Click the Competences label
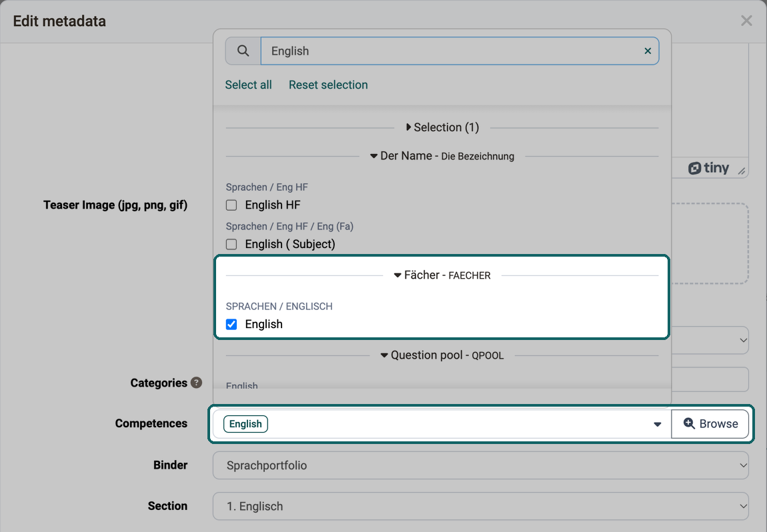767x532 pixels. 151,423
